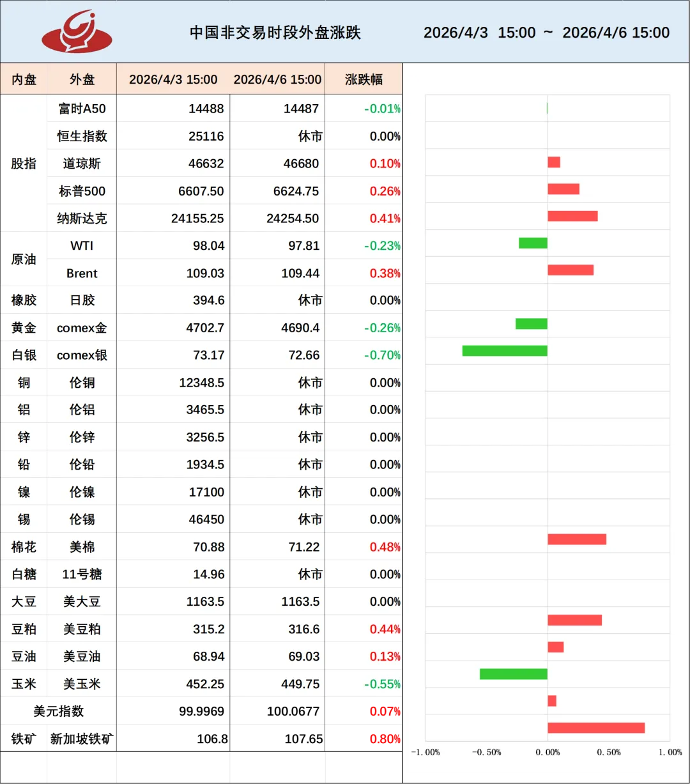Screen dimensions: 690x784
Task: Click the green chart bar for WTI
Action: (533, 243)
